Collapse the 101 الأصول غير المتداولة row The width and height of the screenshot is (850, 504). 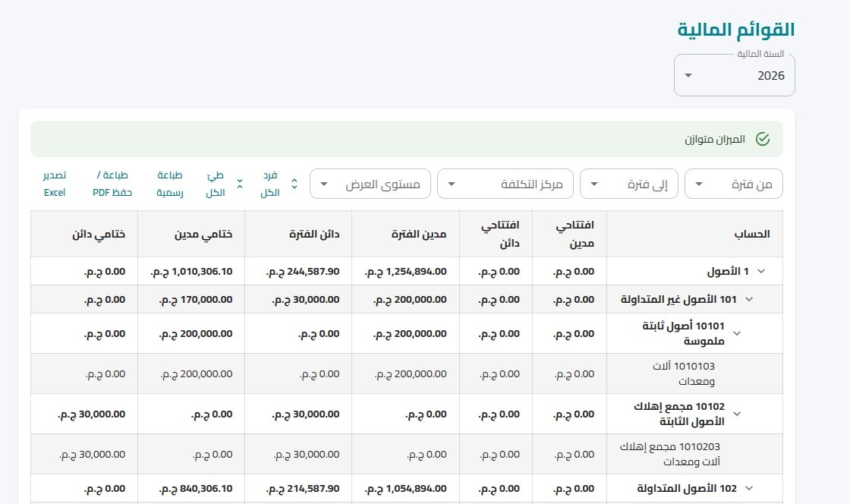pos(749,299)
